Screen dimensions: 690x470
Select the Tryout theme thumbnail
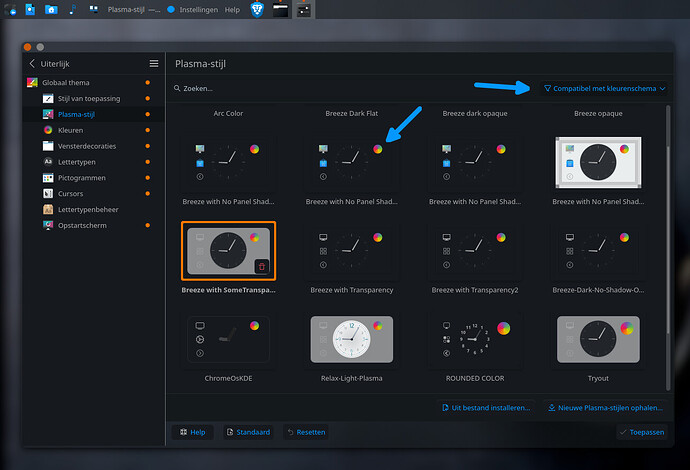tap(598, 339)
